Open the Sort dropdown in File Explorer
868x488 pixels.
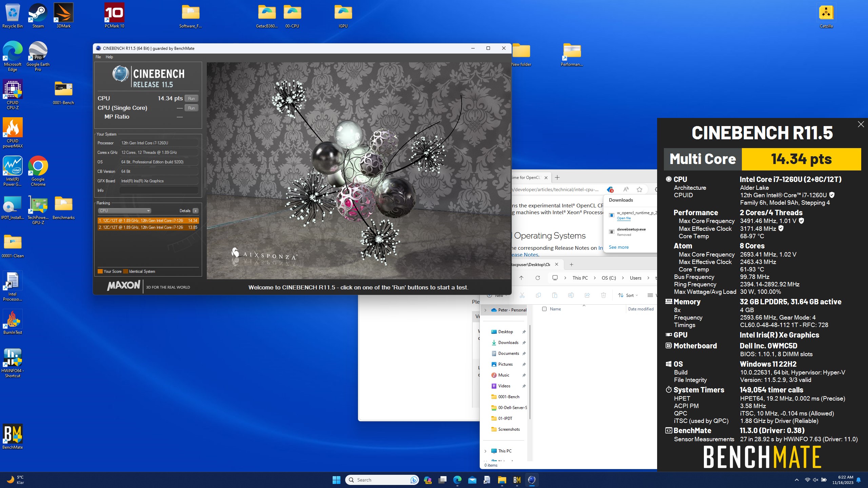point(628,296)
